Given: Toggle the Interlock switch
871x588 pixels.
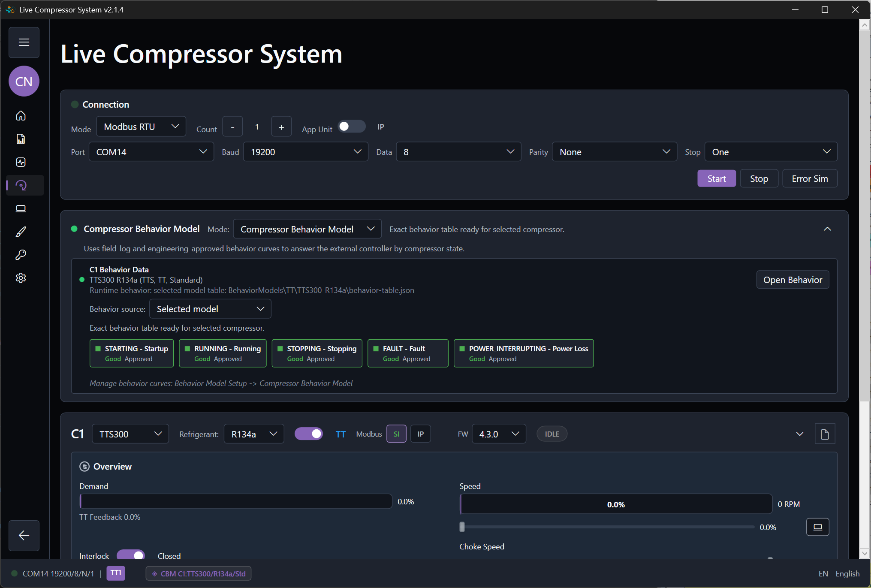Looking at the screenshot, I should pos(131,555).
